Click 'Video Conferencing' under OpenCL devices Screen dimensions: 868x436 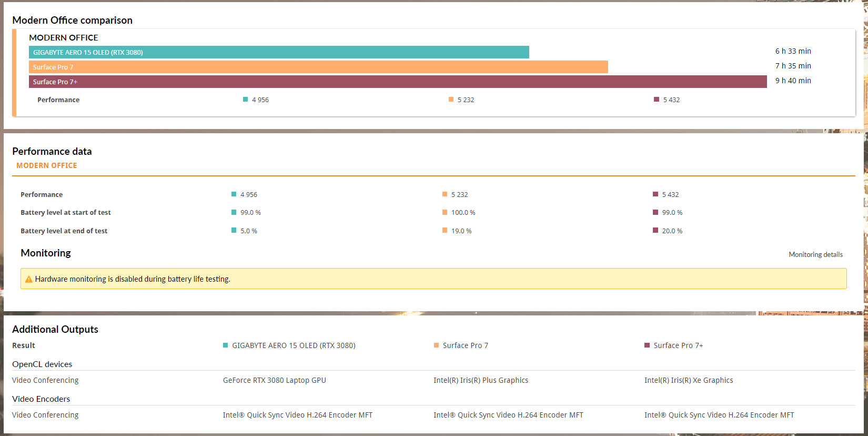[45, 380]
